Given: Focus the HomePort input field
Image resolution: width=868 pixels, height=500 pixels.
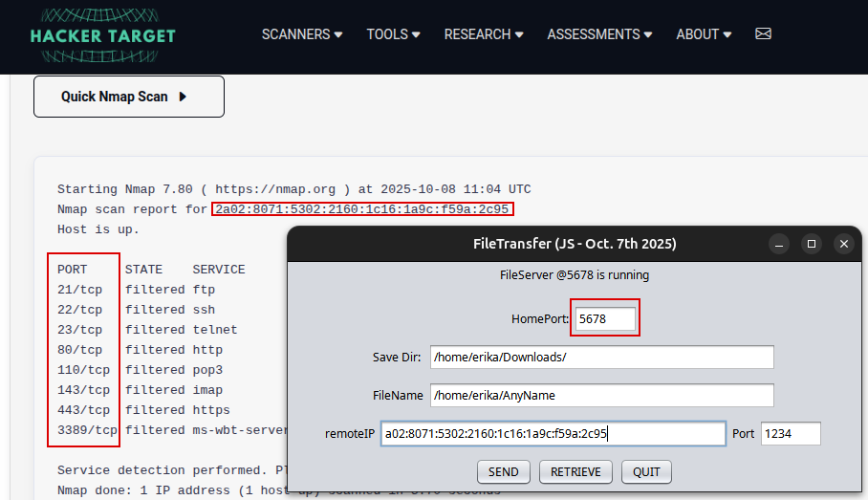Looking at the screenshot, I should [605, 318].
